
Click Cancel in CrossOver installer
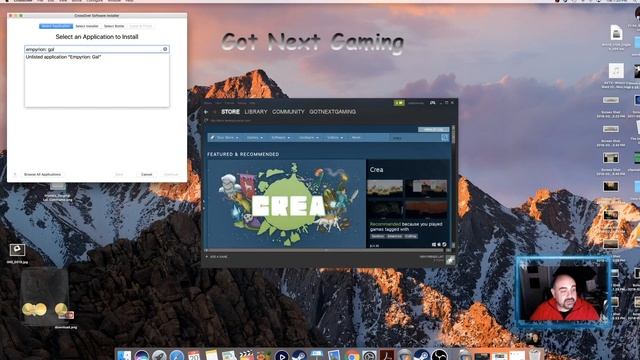click(147, 174)
